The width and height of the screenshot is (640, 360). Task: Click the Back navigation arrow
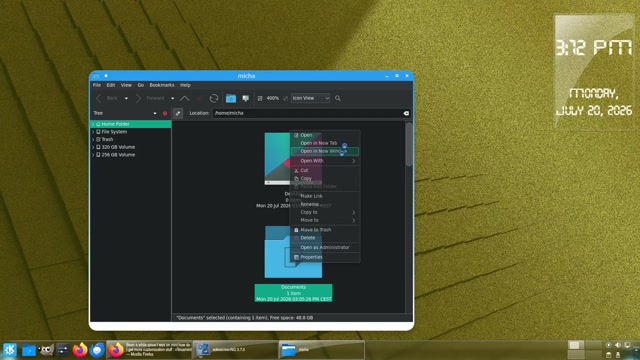pos(99,98)
